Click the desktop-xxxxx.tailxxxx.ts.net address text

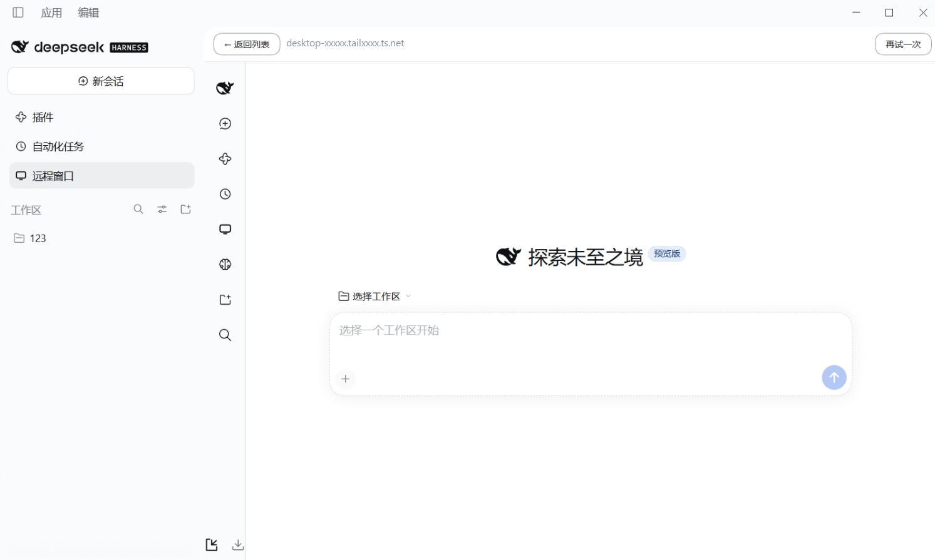345,43
